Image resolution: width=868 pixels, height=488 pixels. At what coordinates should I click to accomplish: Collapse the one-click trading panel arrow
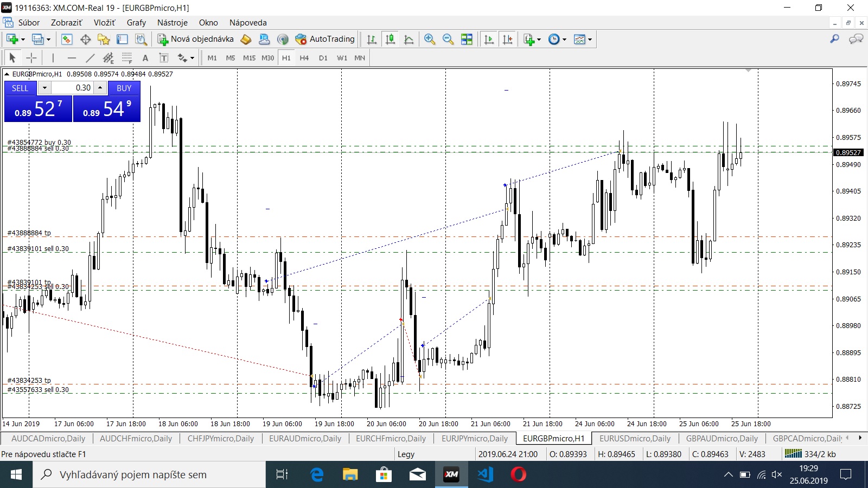[x=7, y=74]
